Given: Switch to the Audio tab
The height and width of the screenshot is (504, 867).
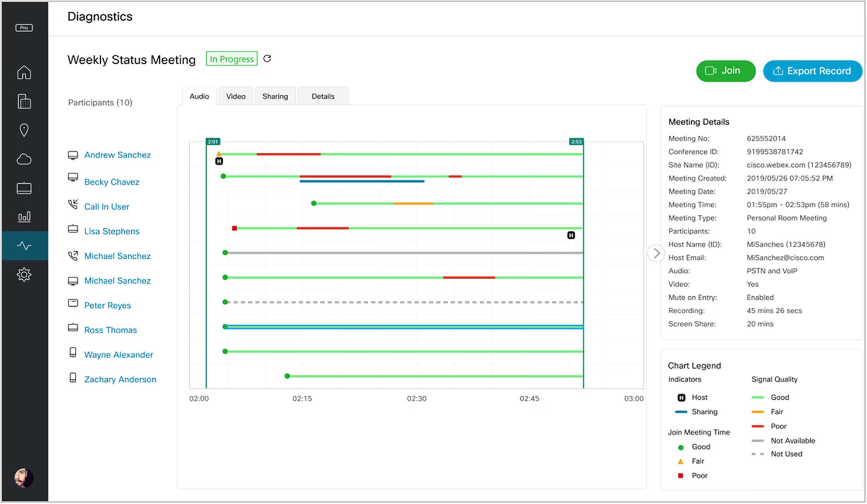Looking at the screenshot, I should [x=199, y=96].
